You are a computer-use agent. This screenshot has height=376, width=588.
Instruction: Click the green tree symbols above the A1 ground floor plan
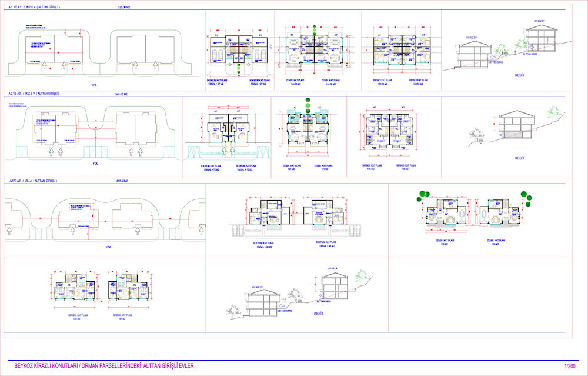tap(315, 29)
